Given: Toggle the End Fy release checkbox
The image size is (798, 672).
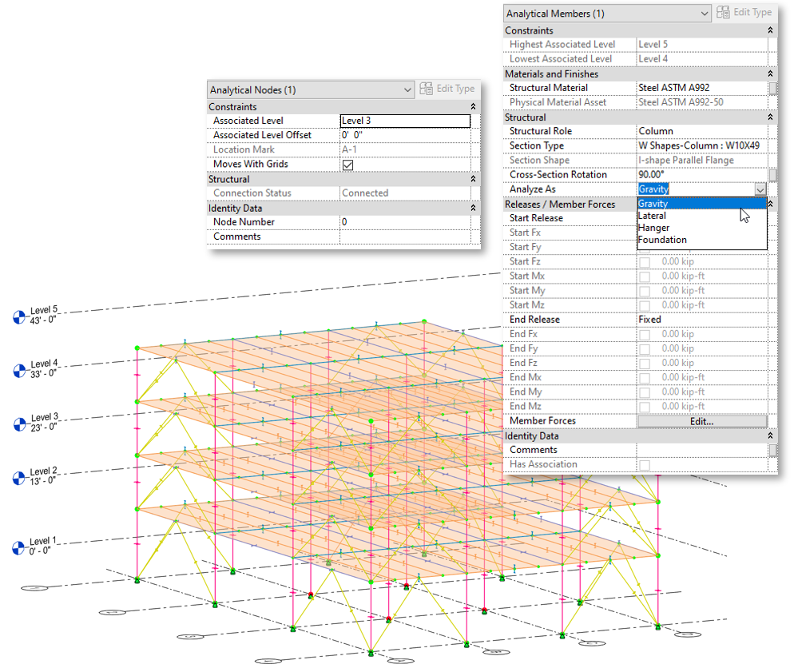Looking at the screenshot, I should tap(645, 349).
